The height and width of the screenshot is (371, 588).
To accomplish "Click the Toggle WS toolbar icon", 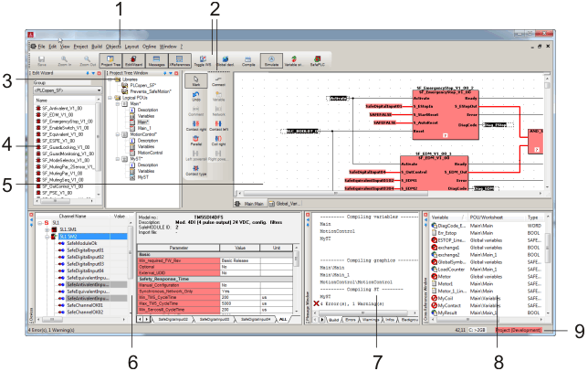I will (203, 61).
